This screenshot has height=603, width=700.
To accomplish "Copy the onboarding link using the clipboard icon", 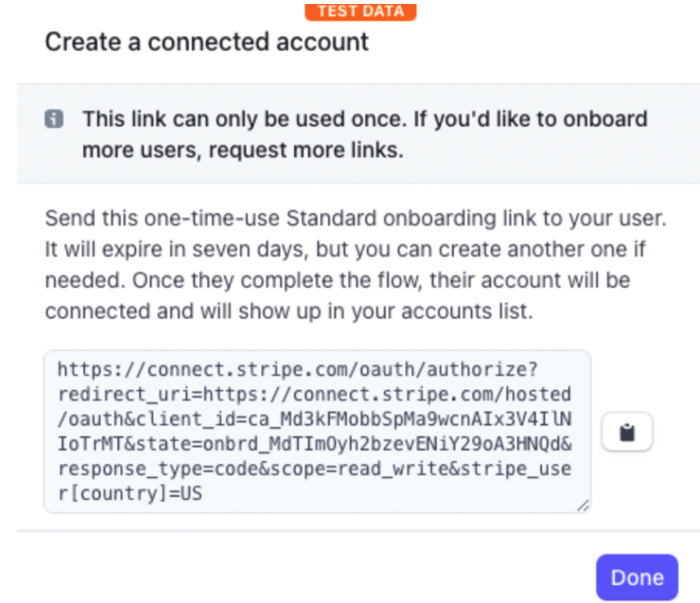I will click(628, 432).
